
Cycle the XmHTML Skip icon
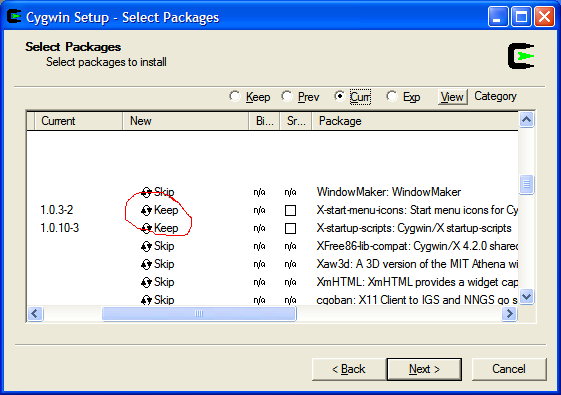pos(146,282)
